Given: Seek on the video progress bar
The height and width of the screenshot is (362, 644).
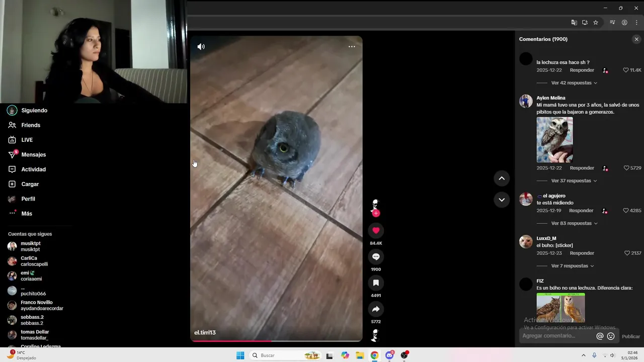Looking at the screenshot, I should [276, 341].
